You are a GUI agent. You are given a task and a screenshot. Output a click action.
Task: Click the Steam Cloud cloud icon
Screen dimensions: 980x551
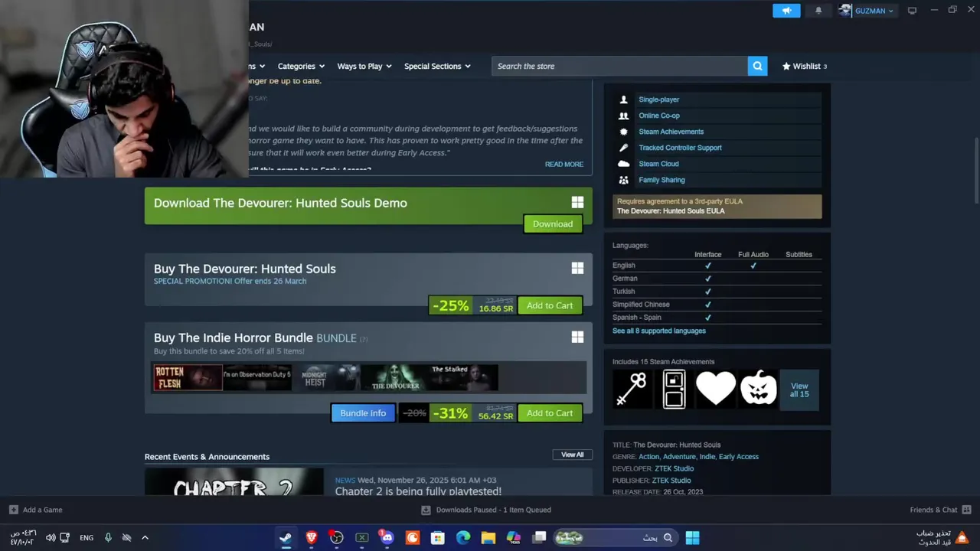[x=623, y=164]
